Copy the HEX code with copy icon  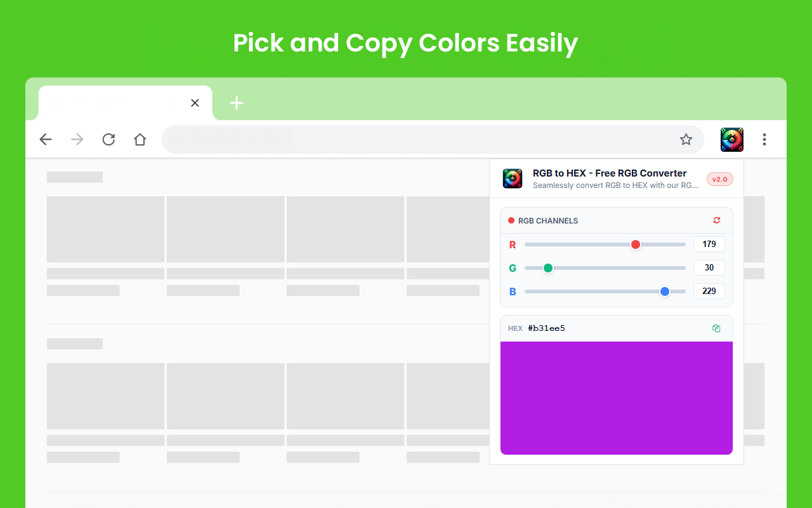tap(716, 328)
